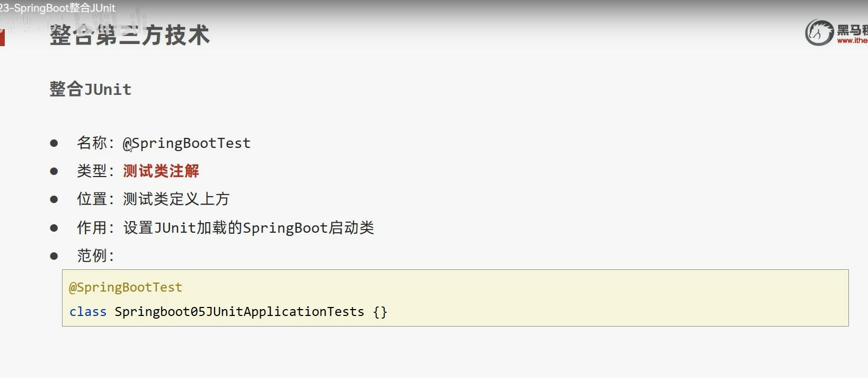Click the text 测试类定义上方
The image size is (868, 378).
pos(176,199)
